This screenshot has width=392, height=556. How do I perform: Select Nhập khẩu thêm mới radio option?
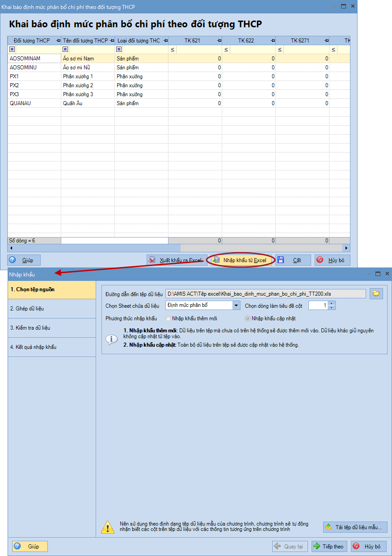pyautogui.click(x=169, y=318)
